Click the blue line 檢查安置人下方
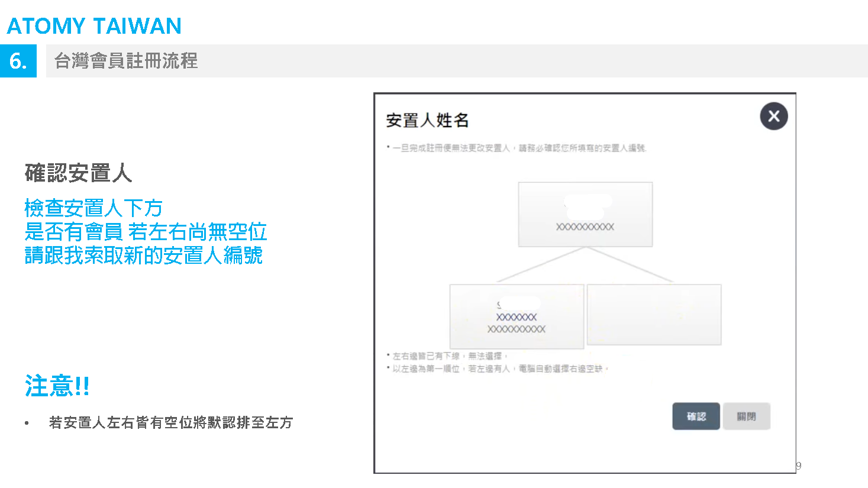 click(93, 208)
